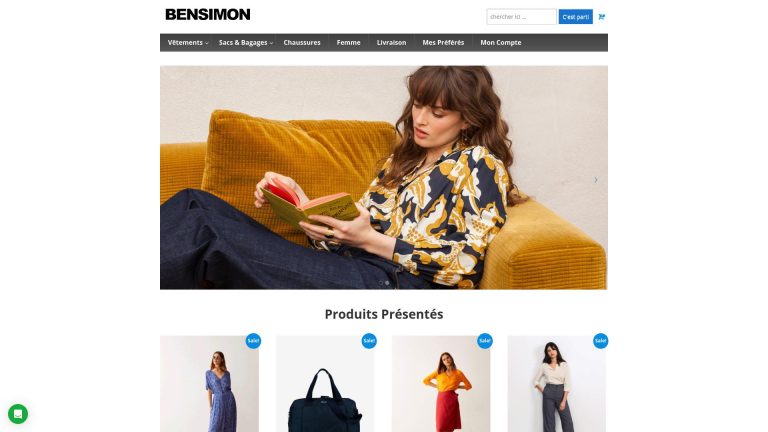The image size is (768, 432).
Task: Click the Sale badge on the orange top product
Action: point(485,341)
